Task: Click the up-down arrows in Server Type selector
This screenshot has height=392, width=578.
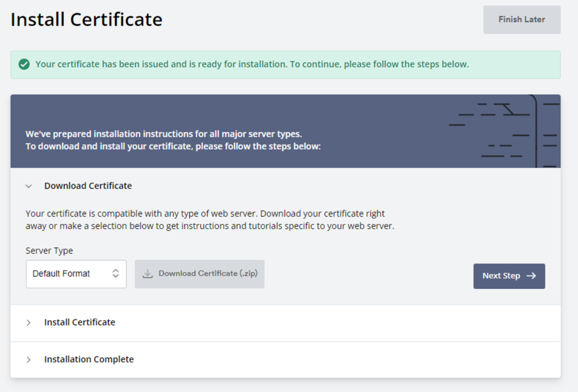Action: [115, 274]
